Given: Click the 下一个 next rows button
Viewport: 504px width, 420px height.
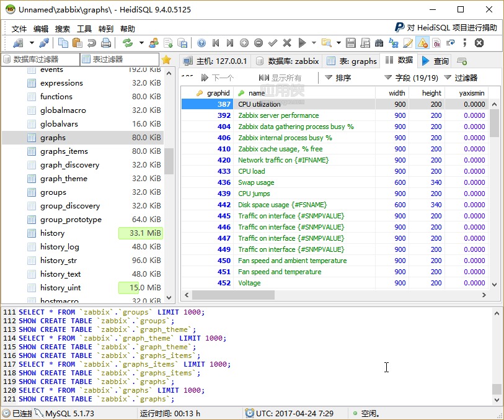Looking at the screenshot, I should [218, 78].
